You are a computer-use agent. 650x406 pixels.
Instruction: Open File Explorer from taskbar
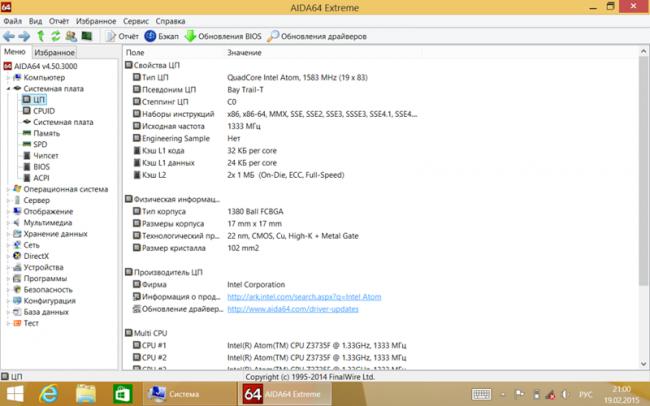pos(86,394)
